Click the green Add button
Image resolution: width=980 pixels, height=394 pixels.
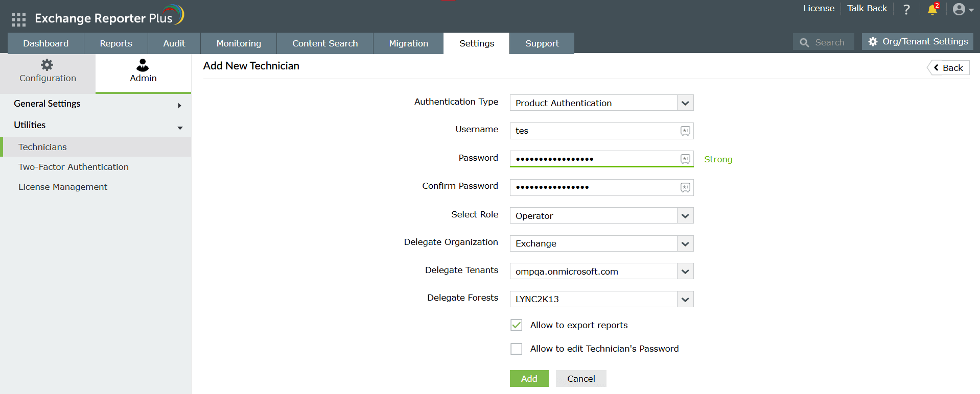tap(529, 379)
